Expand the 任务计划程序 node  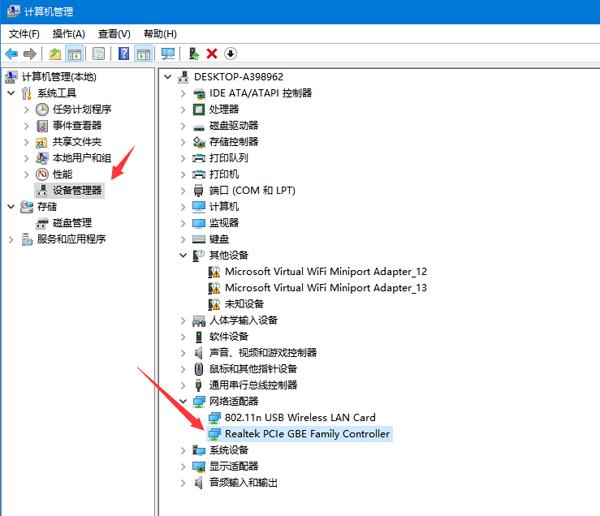coord(26,109)
